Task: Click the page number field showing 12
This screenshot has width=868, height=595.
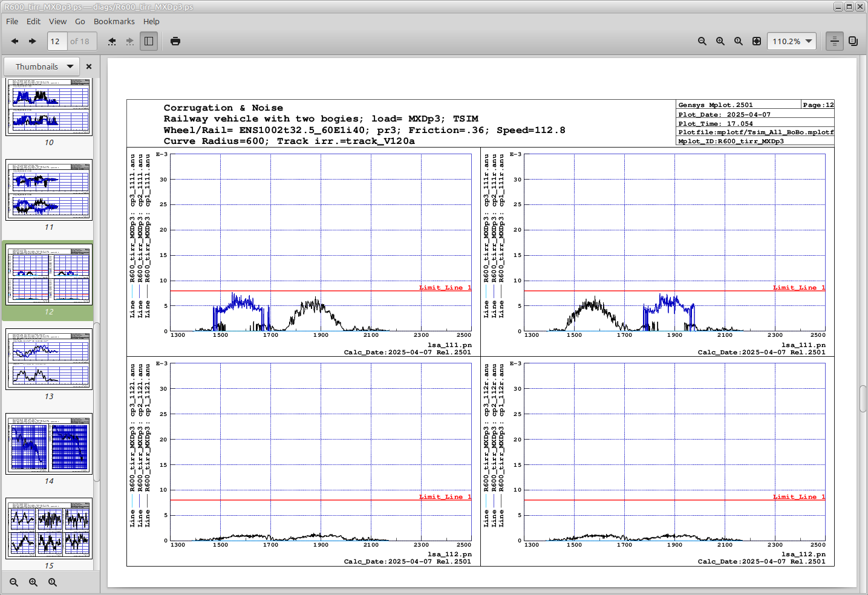Action: pos(57,41)
